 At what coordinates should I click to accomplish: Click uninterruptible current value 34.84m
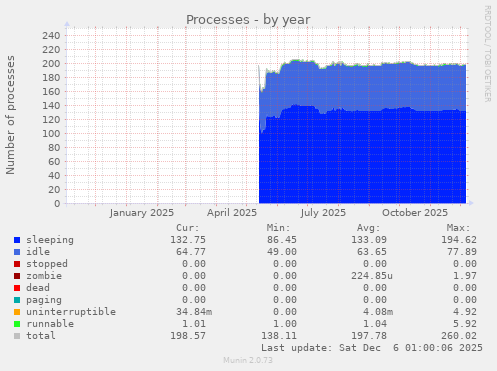pyautogui.click(x=194, y=312)
